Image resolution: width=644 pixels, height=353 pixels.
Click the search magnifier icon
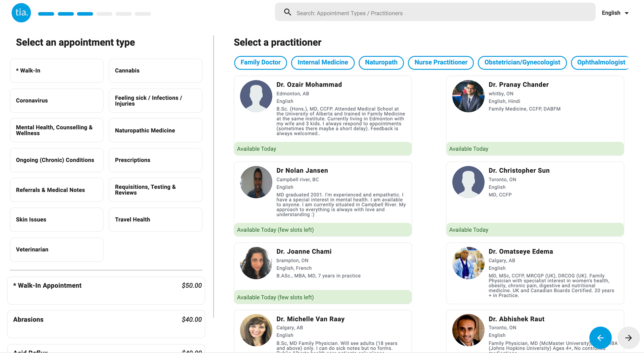click(x=287, y=12)
